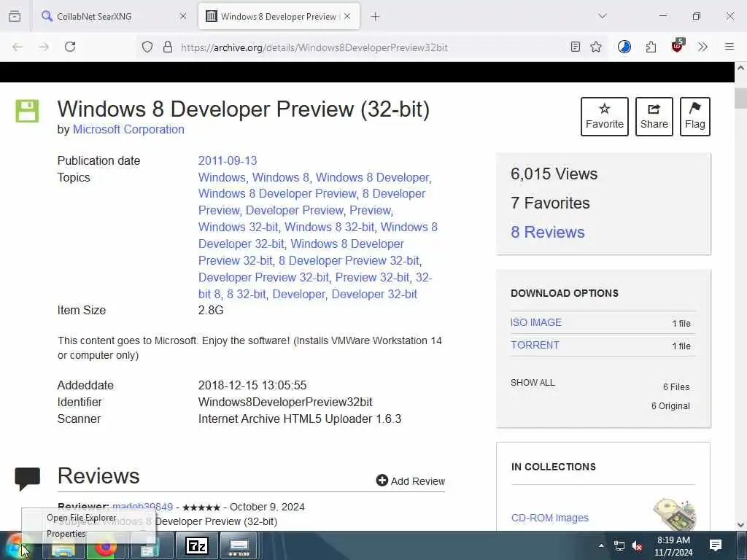Reload the current page
Viewport: 747px width, 560px height.
(x=70, y=47)
